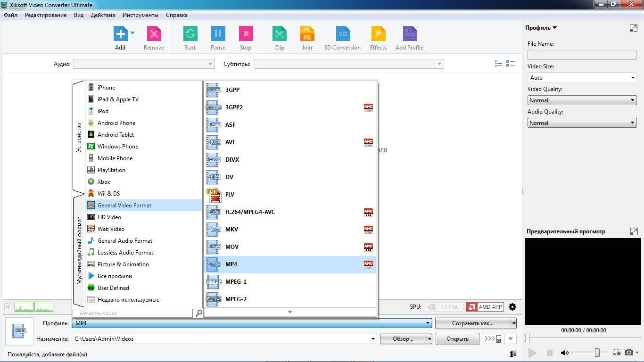The height and width of the screenshot is (362, 644).
Task: Open the Справка menu
Action: point(177,15)
